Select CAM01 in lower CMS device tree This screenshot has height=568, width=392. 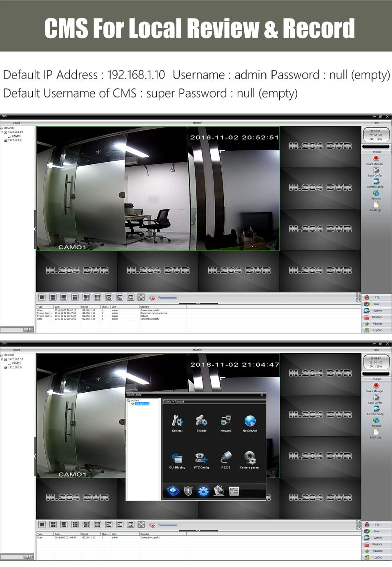(16, 363)
